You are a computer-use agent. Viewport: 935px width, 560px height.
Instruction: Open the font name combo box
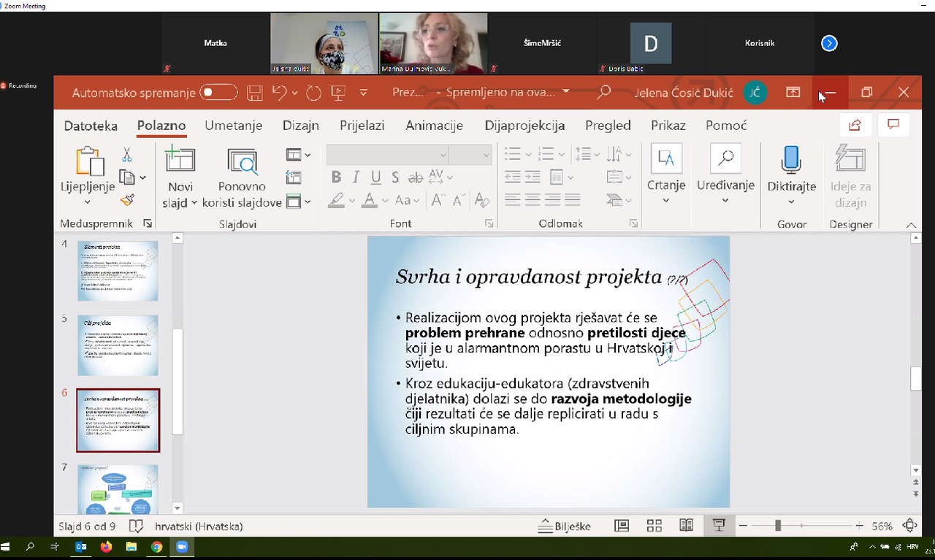[x=386, y=155]
